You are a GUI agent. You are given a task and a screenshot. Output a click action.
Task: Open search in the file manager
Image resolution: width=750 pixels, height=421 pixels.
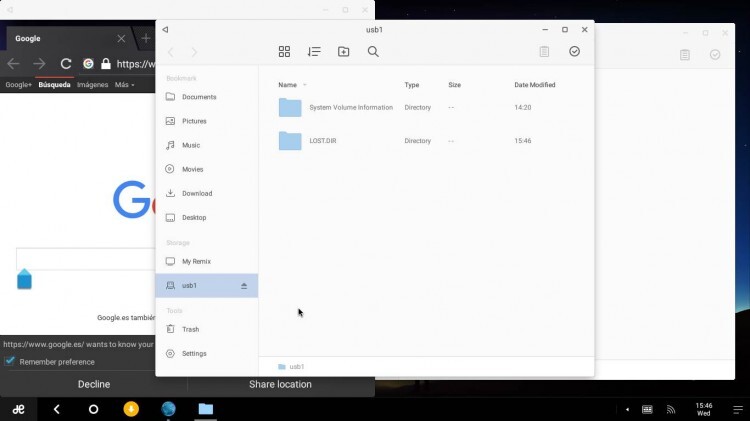373,52
